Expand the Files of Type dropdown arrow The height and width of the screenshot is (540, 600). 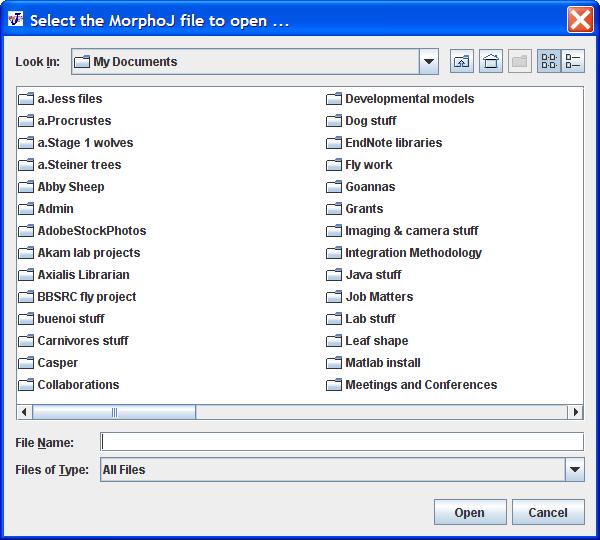[574, 469]
